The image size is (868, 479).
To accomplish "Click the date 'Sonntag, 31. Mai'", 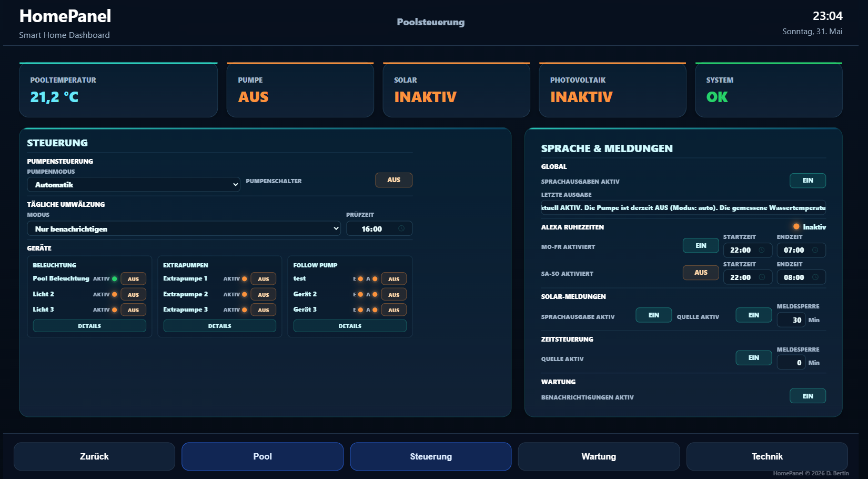I will (812, 32).
